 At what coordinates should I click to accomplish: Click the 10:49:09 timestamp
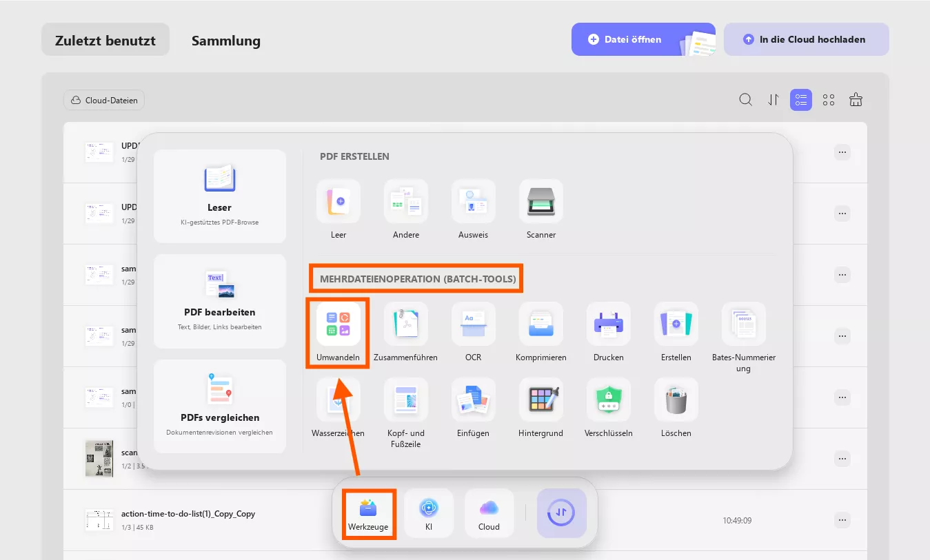737,520
